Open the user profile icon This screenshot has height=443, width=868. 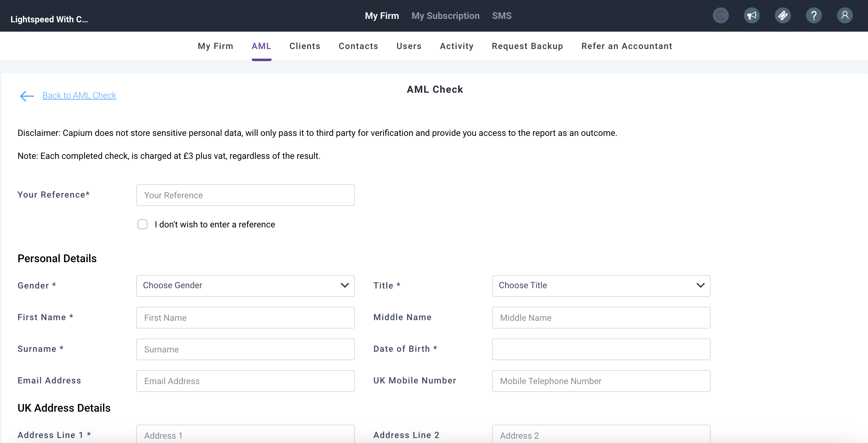844,16
